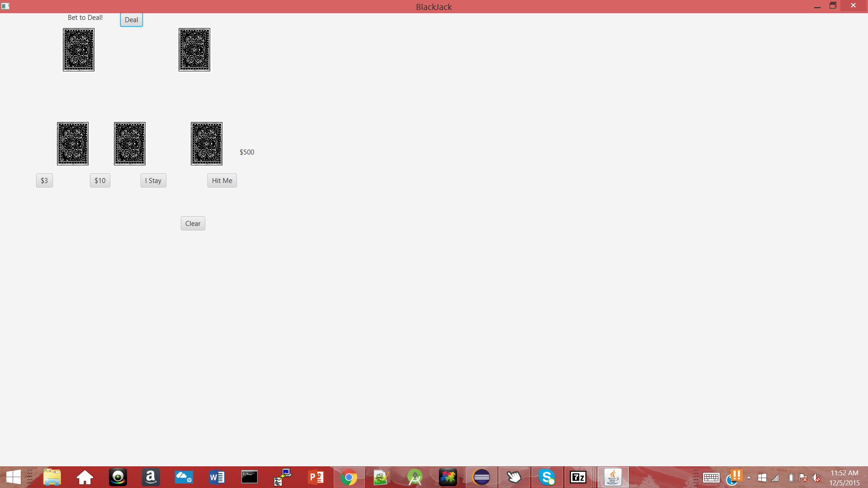Click the dealer's second face-down card
The width and height of the screenshot is (868, 488).
(x=194, y=50)
